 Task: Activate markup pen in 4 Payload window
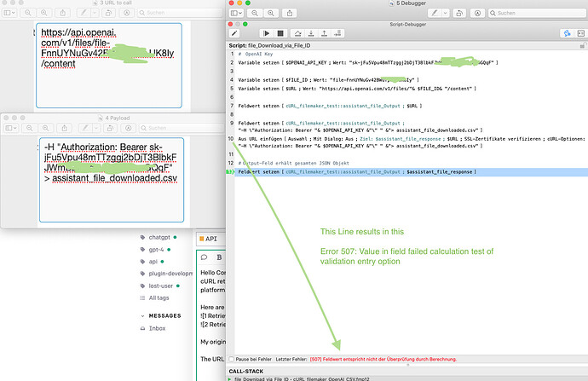pos(85,128)
